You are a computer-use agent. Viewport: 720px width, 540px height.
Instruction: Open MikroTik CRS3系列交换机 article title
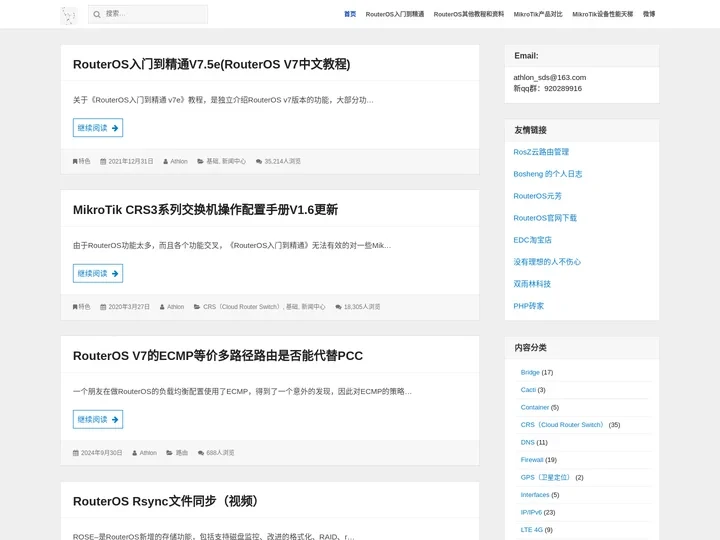205,210
